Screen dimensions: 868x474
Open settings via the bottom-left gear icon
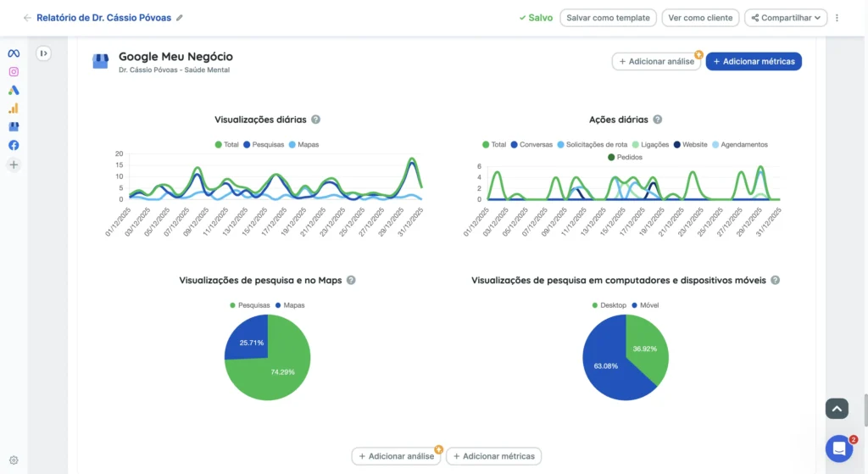[14, 460]
